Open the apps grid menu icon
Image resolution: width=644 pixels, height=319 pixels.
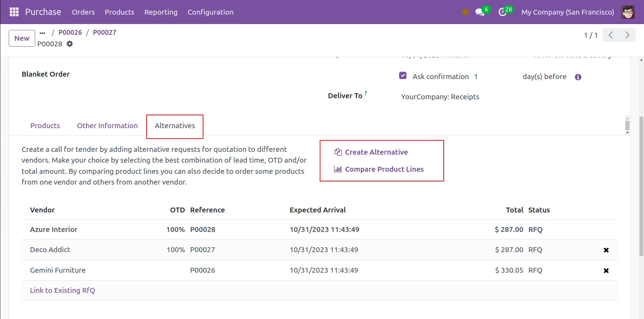point(14,12)
